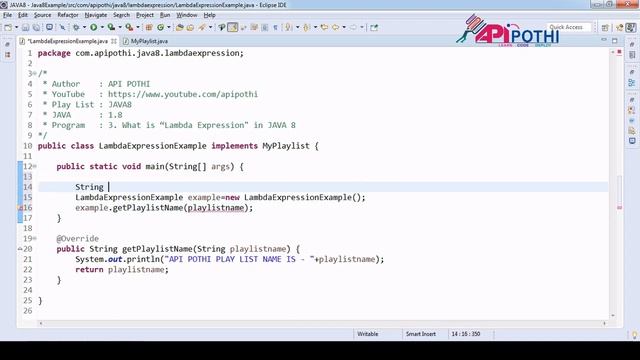Open the Project menu
The width and height of the screenshot is (640, 360).
click(x=145, y=15)
